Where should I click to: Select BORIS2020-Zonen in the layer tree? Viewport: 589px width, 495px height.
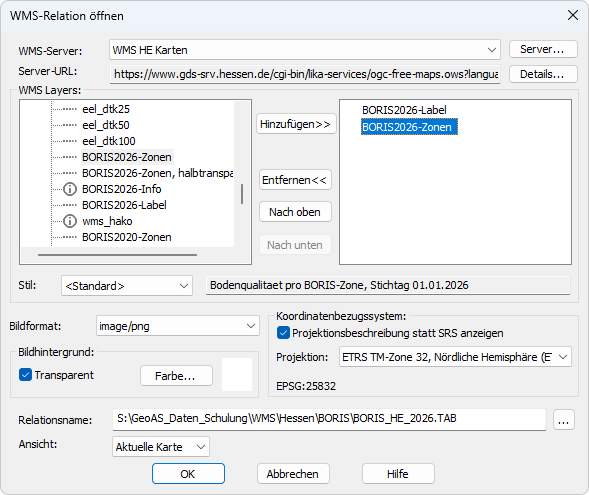[x=127, y=237]
